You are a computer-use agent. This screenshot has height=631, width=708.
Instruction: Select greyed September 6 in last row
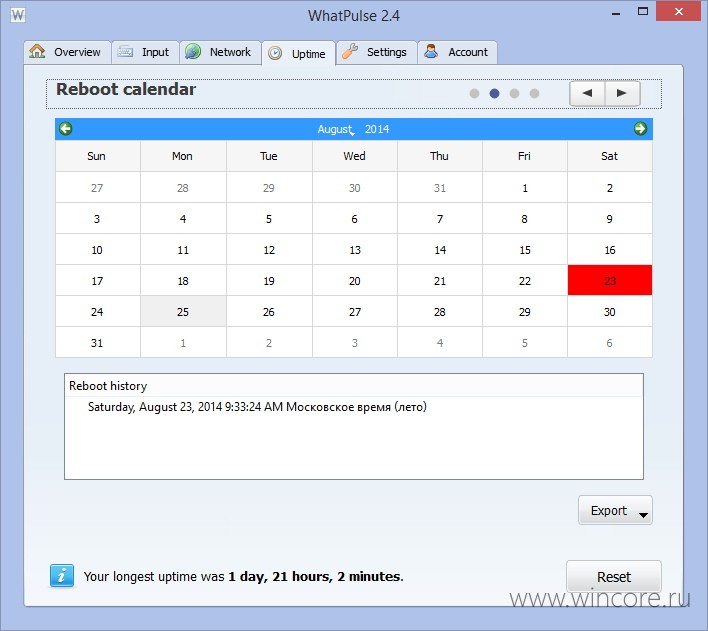[x=610, y=343]
